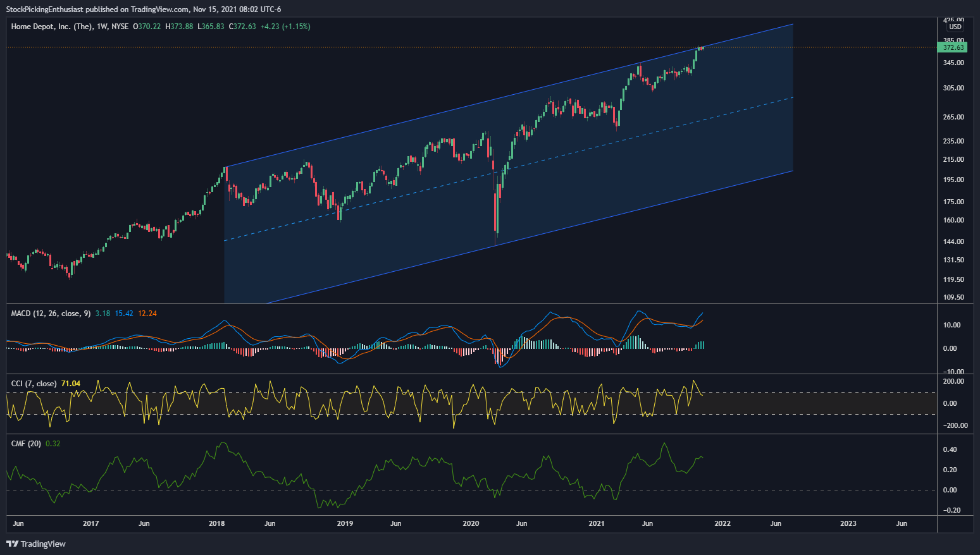Click the 109.50 price axis label
Screen dimensions: 980x555
(x=953, y=298)
